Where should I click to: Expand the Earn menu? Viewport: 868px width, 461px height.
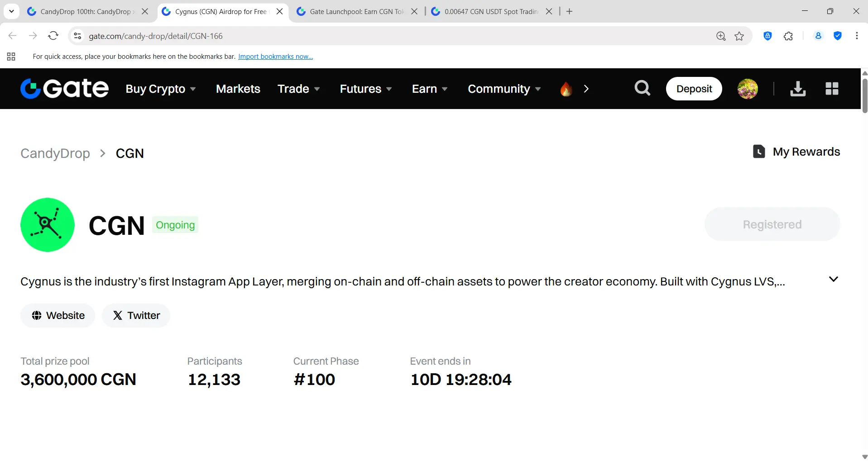click(430, 89)
